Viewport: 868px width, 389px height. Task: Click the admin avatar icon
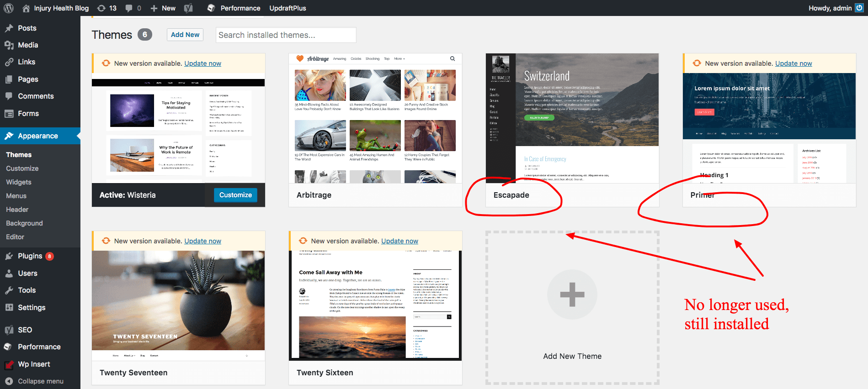859,8
